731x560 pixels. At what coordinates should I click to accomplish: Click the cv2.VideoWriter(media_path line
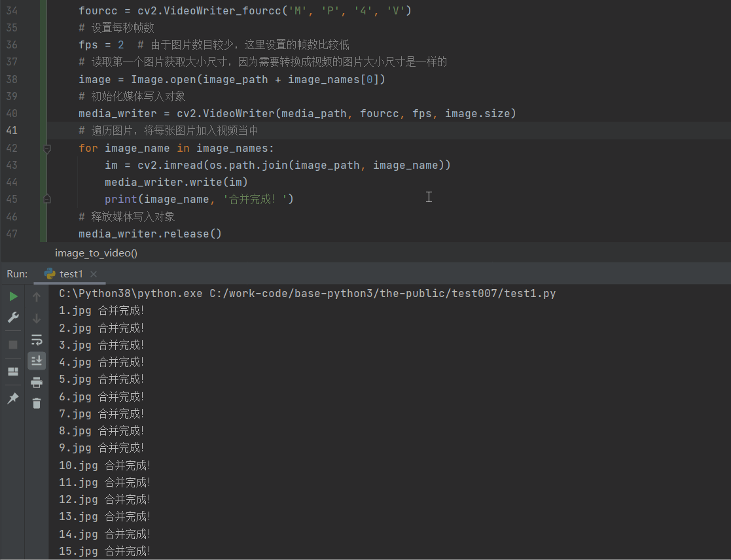(297, 114)
